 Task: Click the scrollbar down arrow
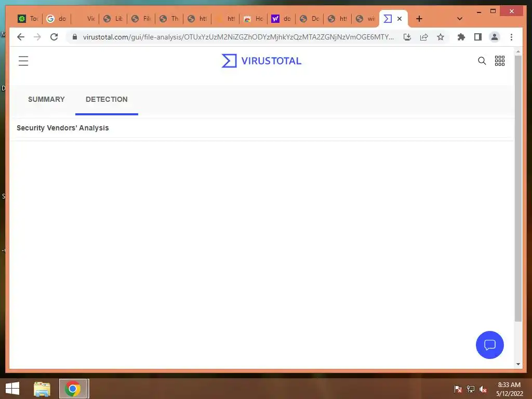pyautogui.click(x=518, y=364)
